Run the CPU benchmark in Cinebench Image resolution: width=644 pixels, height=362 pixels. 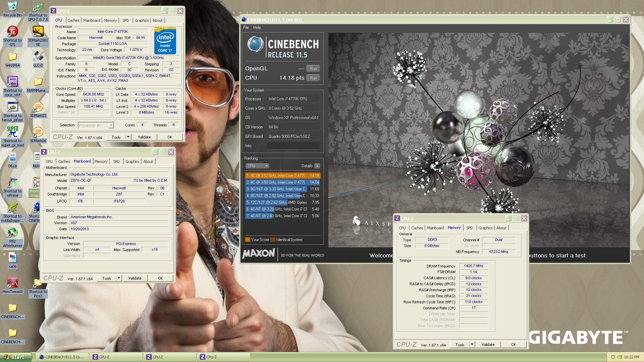click(313, 78)
